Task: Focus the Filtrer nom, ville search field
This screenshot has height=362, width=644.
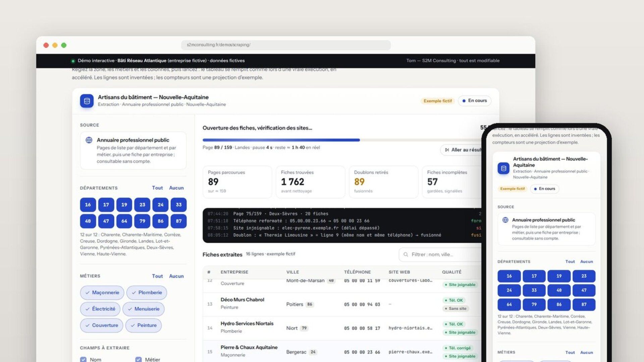Action: pos(440,255)
